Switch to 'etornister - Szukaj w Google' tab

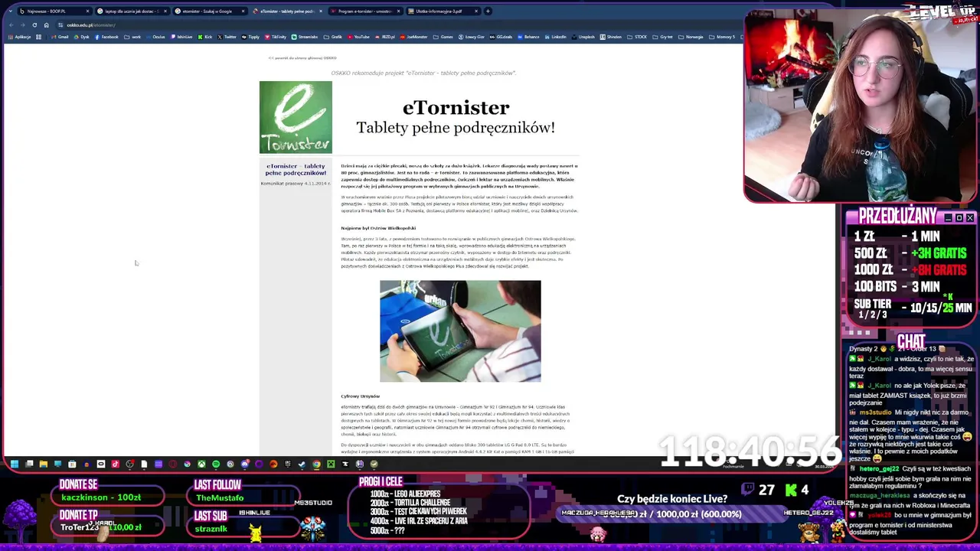tap(210, 11)
